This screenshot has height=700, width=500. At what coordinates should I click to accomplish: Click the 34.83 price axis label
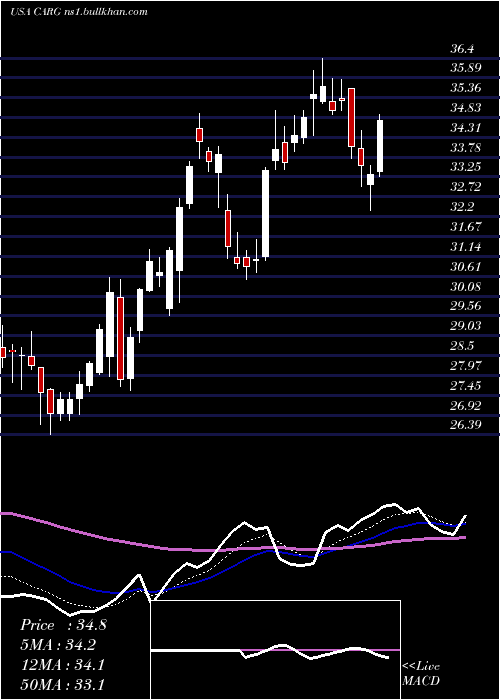[465, 108]
